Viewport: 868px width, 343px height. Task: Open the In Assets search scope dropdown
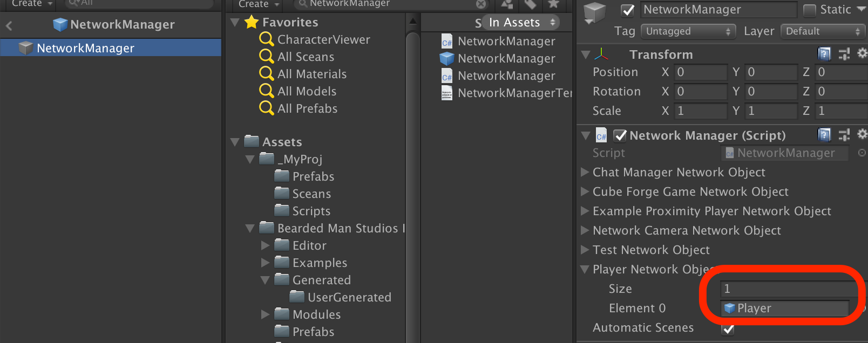(x=520, y=23)
